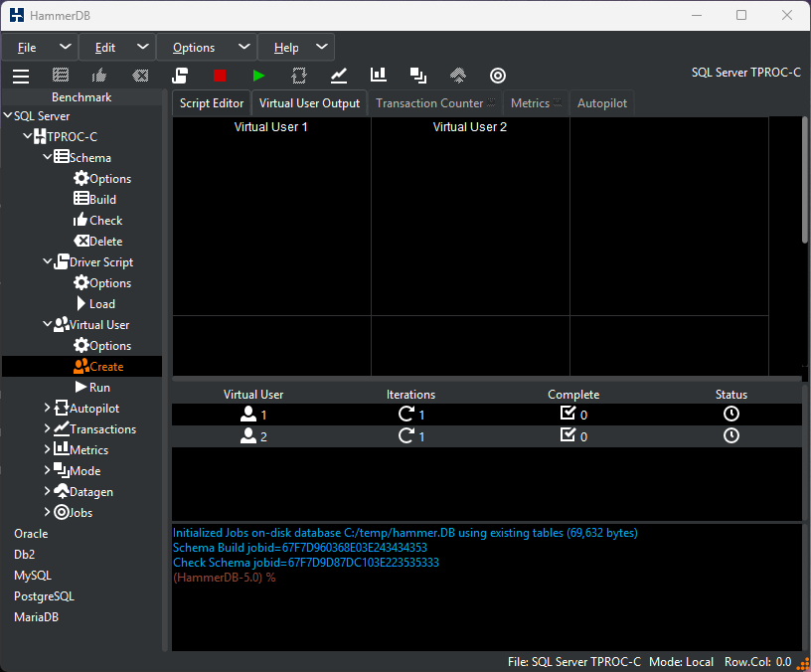Select Load under Driver Script
This screenshot has height=672, width=811.
point(95,303)
